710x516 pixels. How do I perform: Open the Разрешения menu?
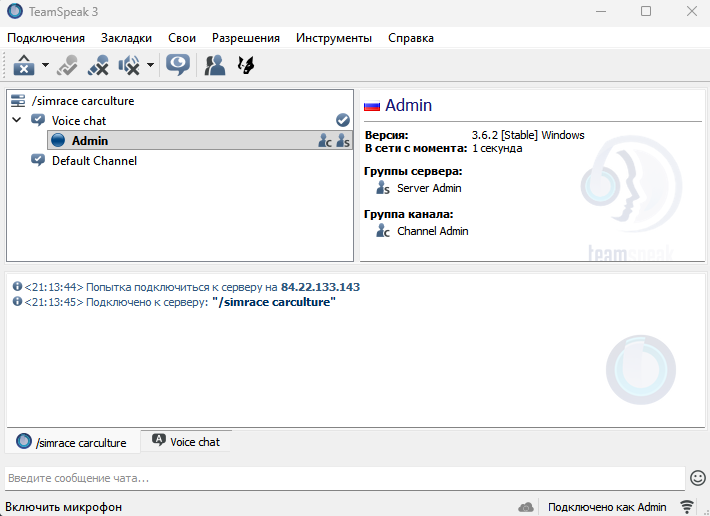pyautogui.click(x=246, y=38)
